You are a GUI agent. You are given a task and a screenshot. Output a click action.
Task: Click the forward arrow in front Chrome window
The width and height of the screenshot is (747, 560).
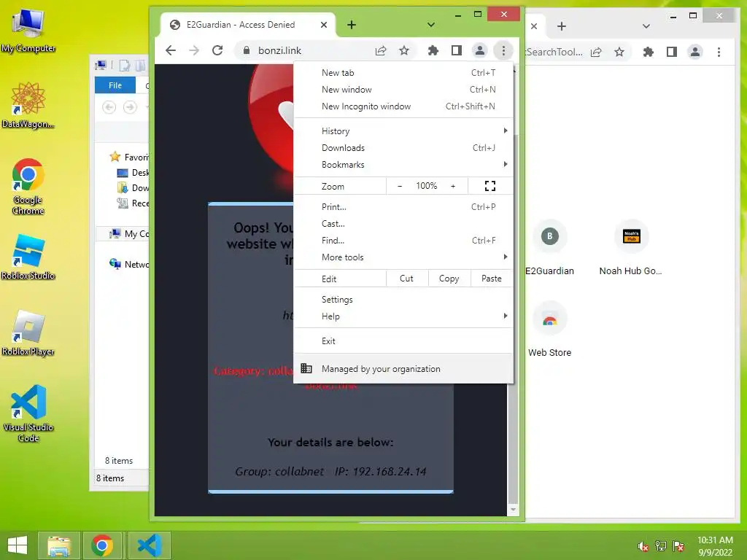tap(194, 50)
